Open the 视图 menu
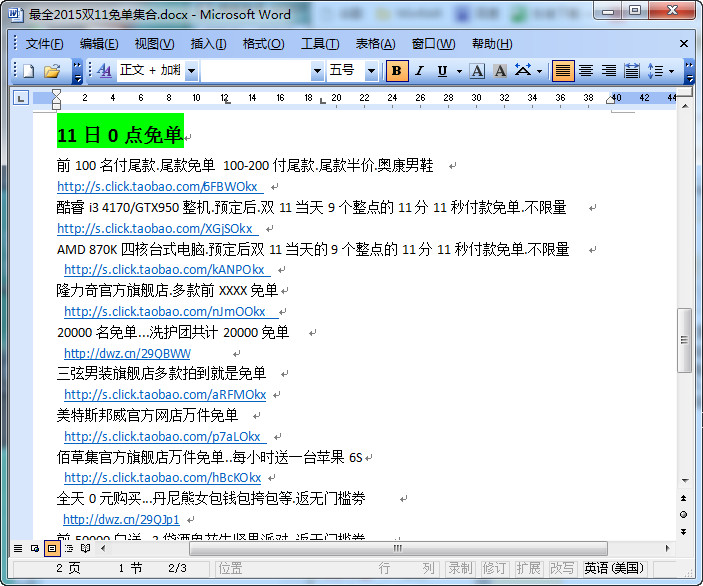 click(155, 44)
